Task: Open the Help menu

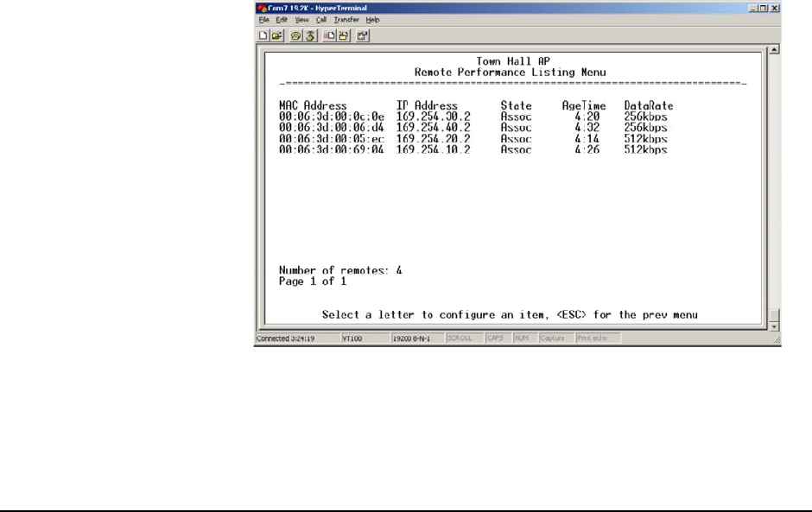Action: (x=372, y=20)
